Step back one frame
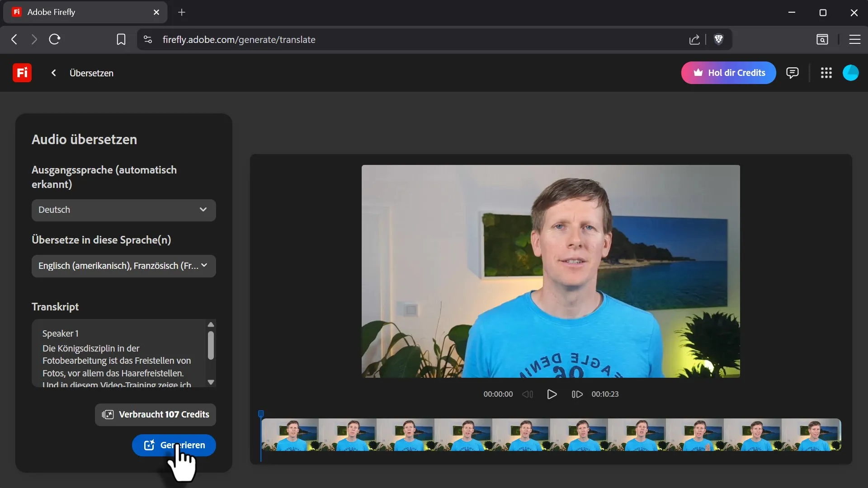Screen dimensions: 868x488 click(x=528, y=394)
